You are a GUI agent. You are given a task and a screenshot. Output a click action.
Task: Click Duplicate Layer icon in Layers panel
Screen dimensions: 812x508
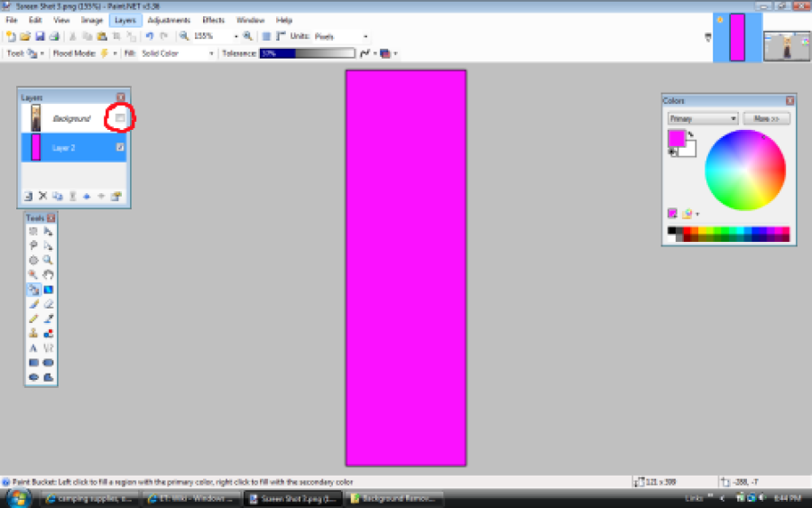58,196
